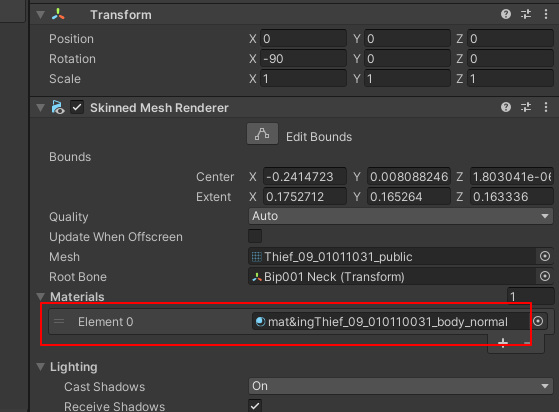Click the Edit Bounds button
559x412 pixels.
pyautogui.click(x=262, y=134)
